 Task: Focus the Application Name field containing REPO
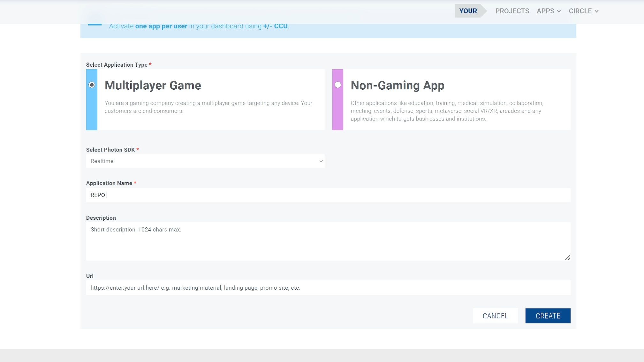click(x=328, y=195)
